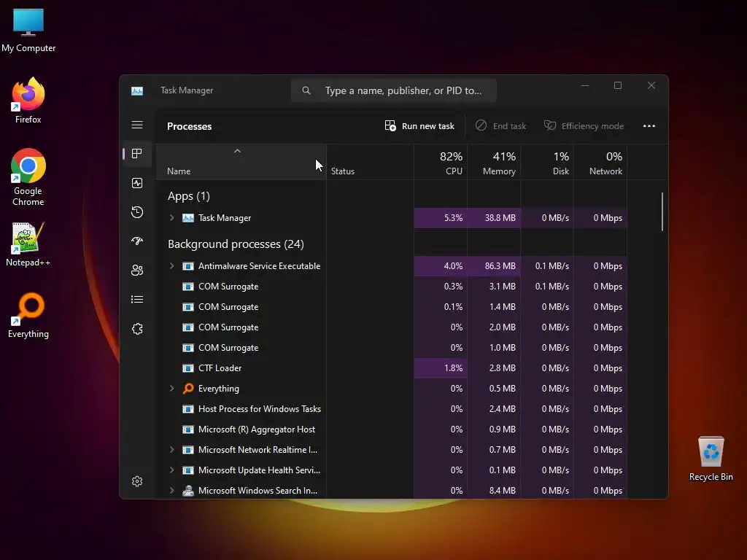
Task: Open the Firefox desktop shortcut
Action: click(28, 101)
